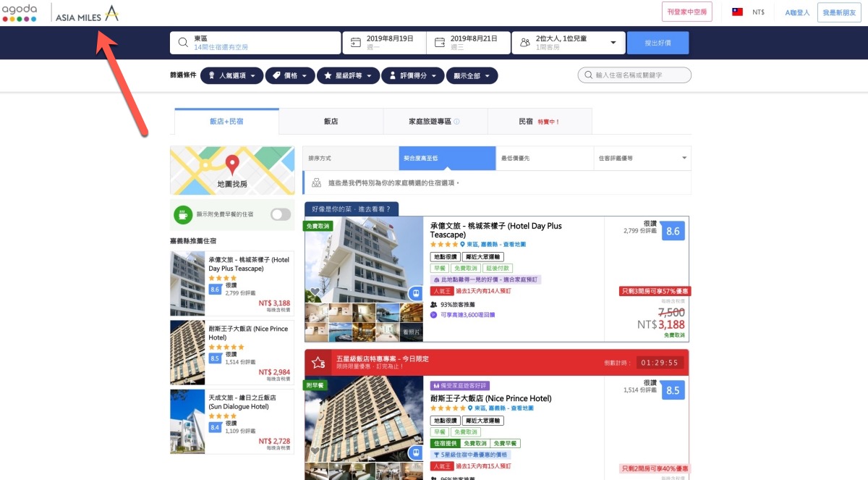Viewport: 868px width, 480px height.
Task: Click main photo of Hotel Day Plus Teascape
Action: pyautogui.click(x=364, y=259)
